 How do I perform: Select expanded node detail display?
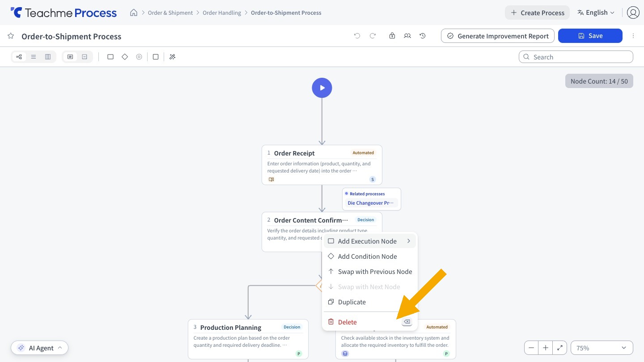pyautogui.click(x=70, y=57)
